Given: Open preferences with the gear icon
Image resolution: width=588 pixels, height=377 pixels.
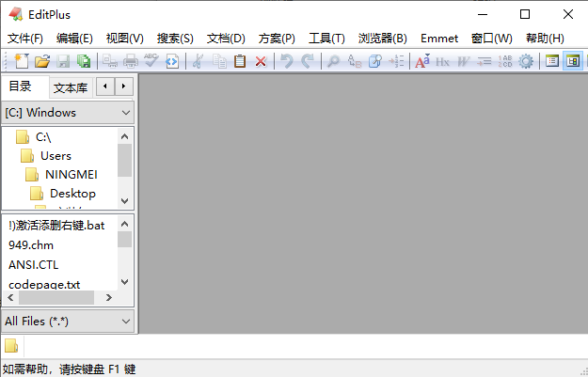Looking at the screenshot, I should click(x=526, y=61).
